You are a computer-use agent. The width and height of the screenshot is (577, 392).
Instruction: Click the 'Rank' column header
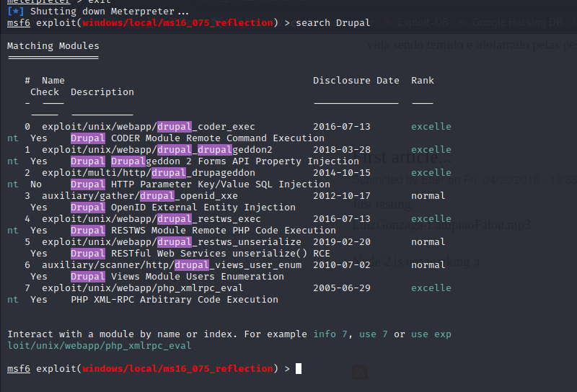pyautogui.click(x=423, y=81)
